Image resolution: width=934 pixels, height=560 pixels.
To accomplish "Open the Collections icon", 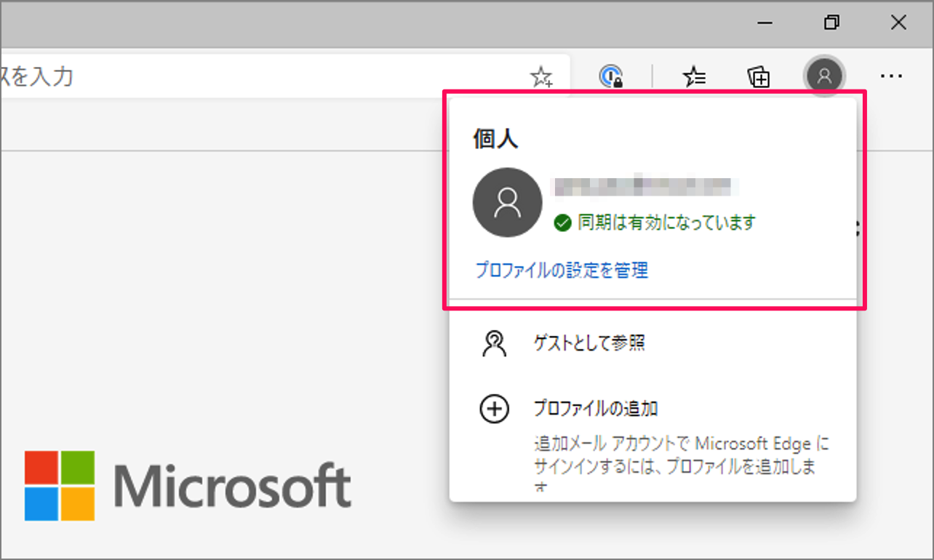I will coord(759,76).
